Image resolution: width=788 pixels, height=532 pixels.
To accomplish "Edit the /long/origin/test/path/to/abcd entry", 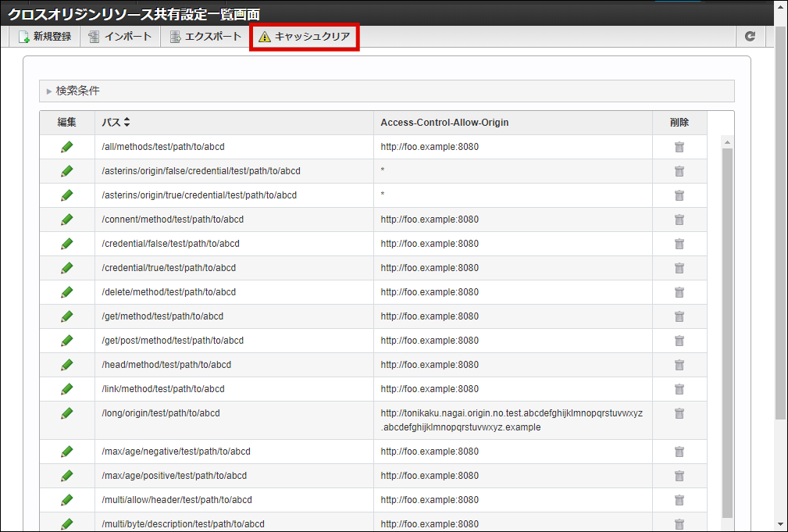I will click(67, 413).
